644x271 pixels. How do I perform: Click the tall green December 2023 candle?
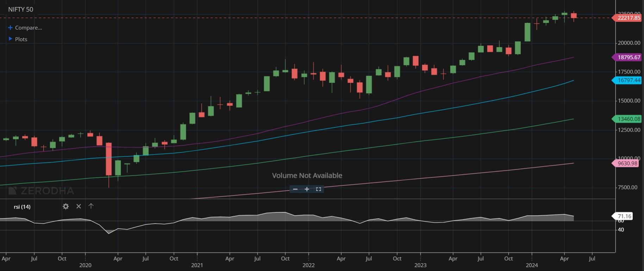(527, 32)
